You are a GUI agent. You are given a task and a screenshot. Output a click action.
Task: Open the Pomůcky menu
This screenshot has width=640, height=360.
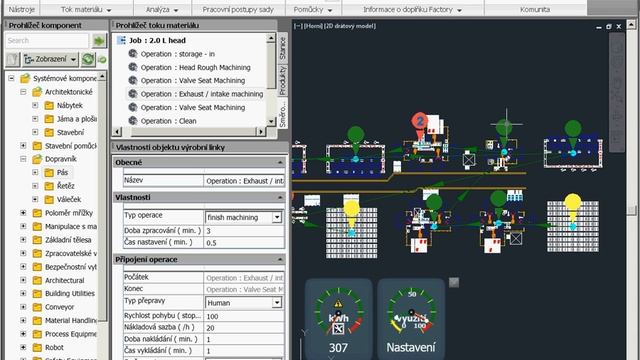[313, 9]
